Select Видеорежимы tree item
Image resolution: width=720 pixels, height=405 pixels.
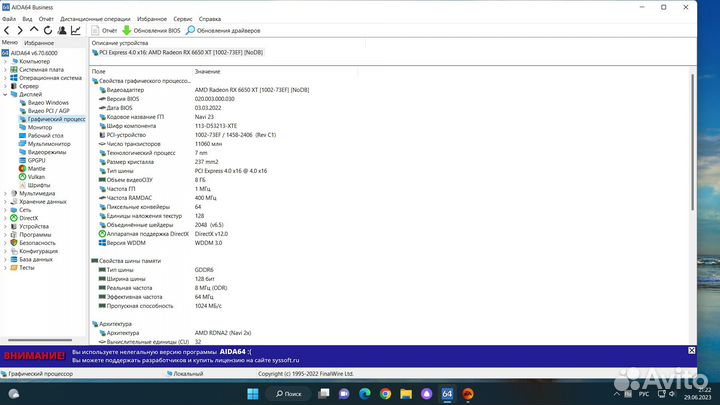[x=43, y=152]
